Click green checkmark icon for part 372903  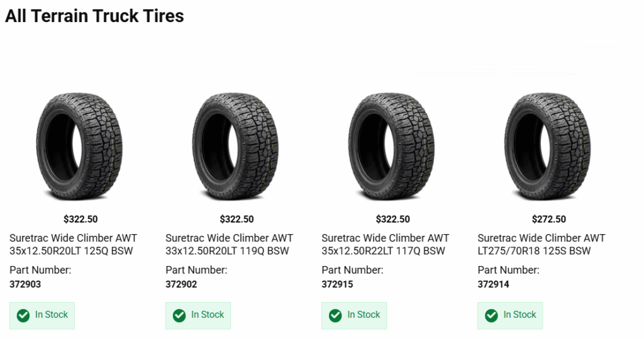click(23, 315)
